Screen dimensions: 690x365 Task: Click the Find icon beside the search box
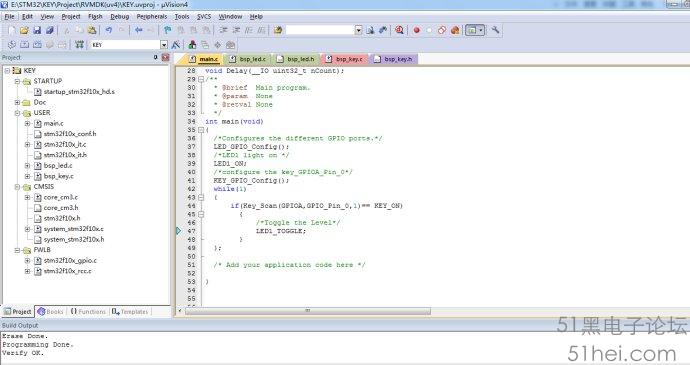tap(371, 30)
